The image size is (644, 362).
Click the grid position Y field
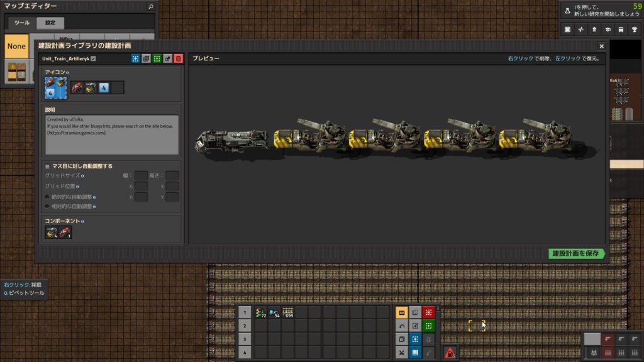click(172, 186)
